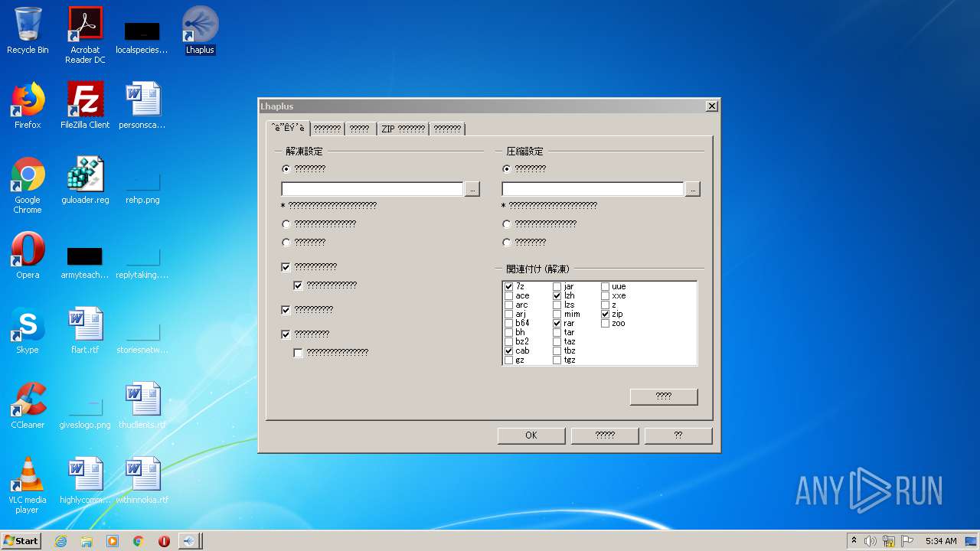
Task: Open Firefox desktop shortcut
Action: (28, 106)
